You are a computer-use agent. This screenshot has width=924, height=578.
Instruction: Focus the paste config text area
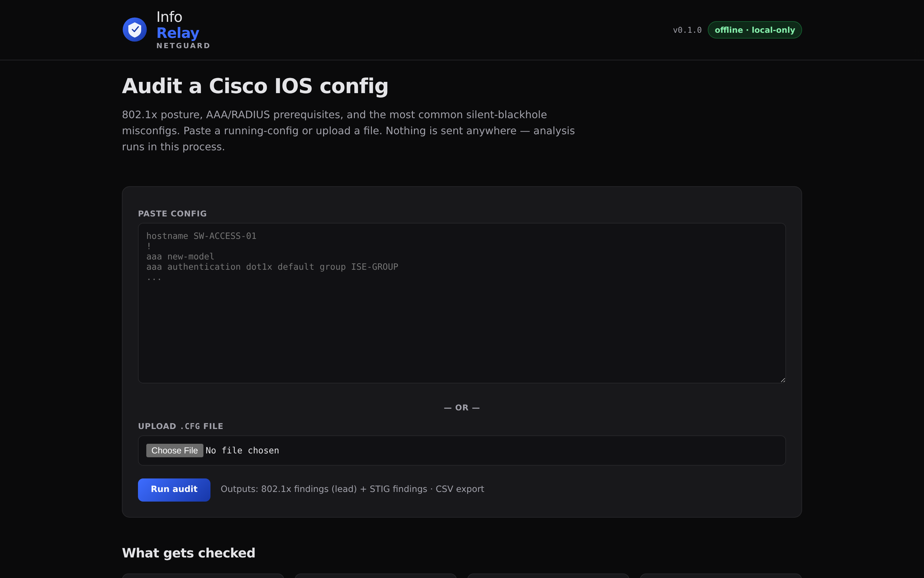coord(462,303)
